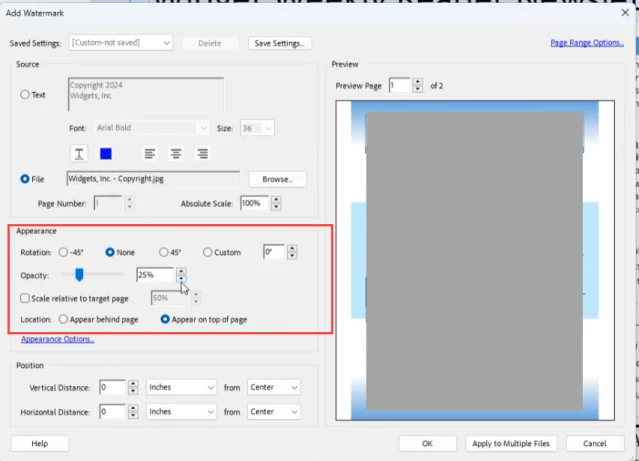Increase opacity with the up arrow

(181, 271)
